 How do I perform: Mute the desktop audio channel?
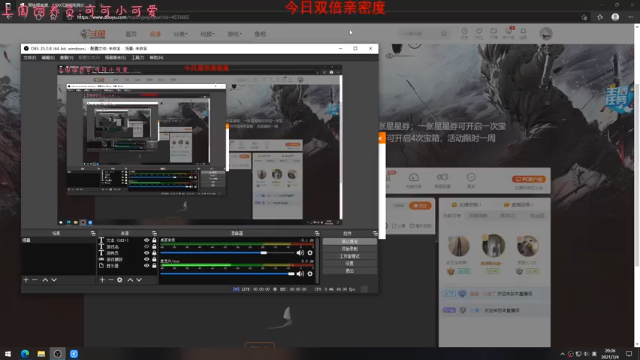300,253
